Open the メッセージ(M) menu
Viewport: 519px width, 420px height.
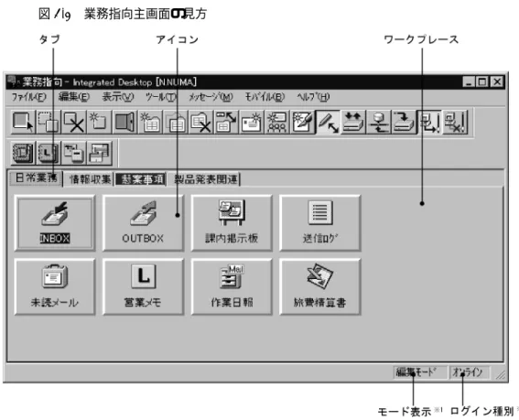pos(211,97)
